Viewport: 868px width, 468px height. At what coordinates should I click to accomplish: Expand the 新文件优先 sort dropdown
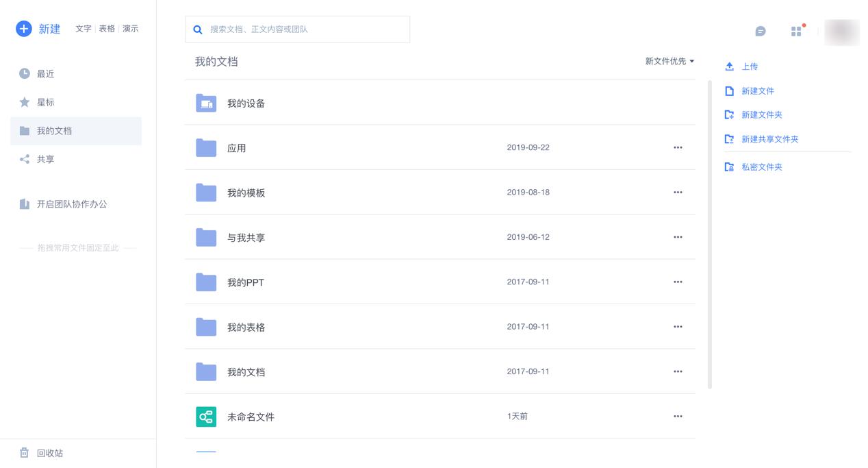click(669, 61)
